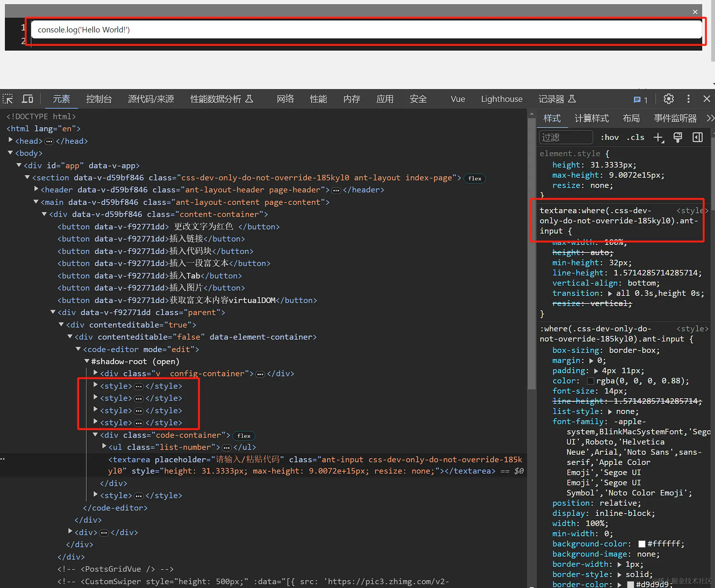The height and width of the screenshot is (588, 715).
Task: Expand ellipsis of the header element
Action: (x=336, y=190)
